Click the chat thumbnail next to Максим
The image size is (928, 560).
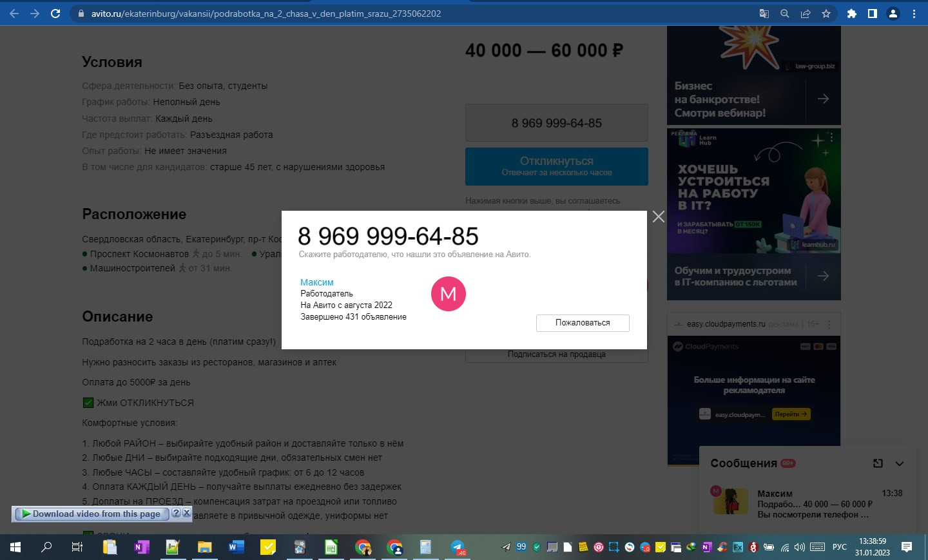coord(731,502)
